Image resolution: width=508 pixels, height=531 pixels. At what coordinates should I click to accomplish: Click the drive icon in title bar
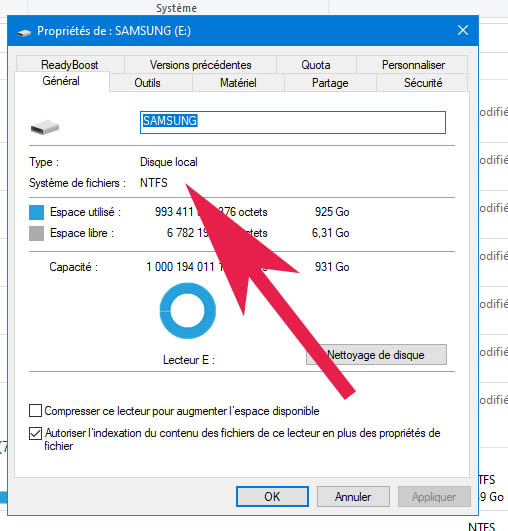click(x=24, y=32)
